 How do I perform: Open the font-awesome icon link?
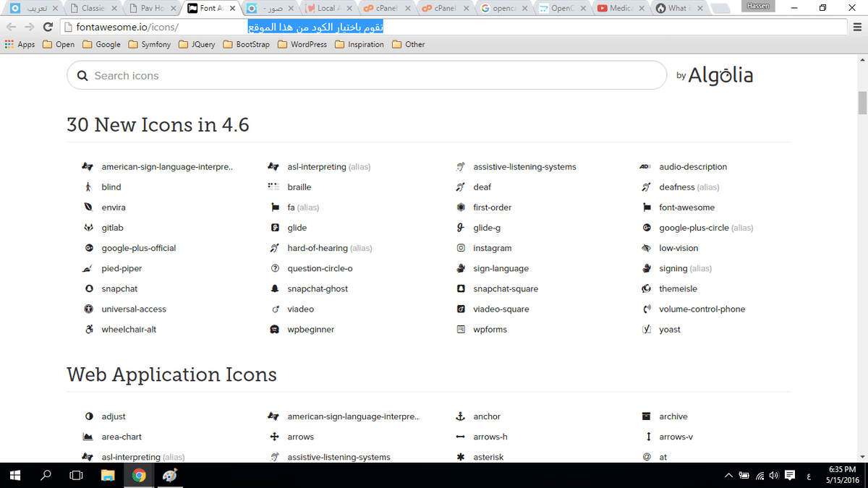686,207
